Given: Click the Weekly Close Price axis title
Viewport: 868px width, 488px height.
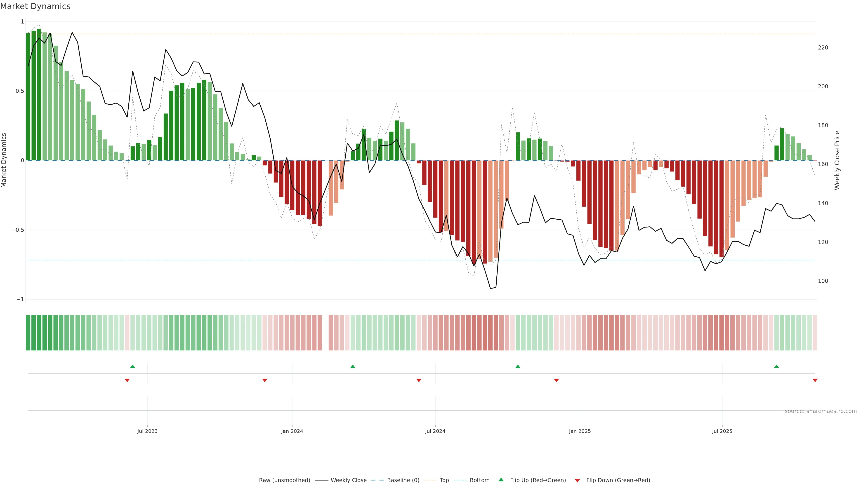Looking at the screenshot, I should 837,160.
